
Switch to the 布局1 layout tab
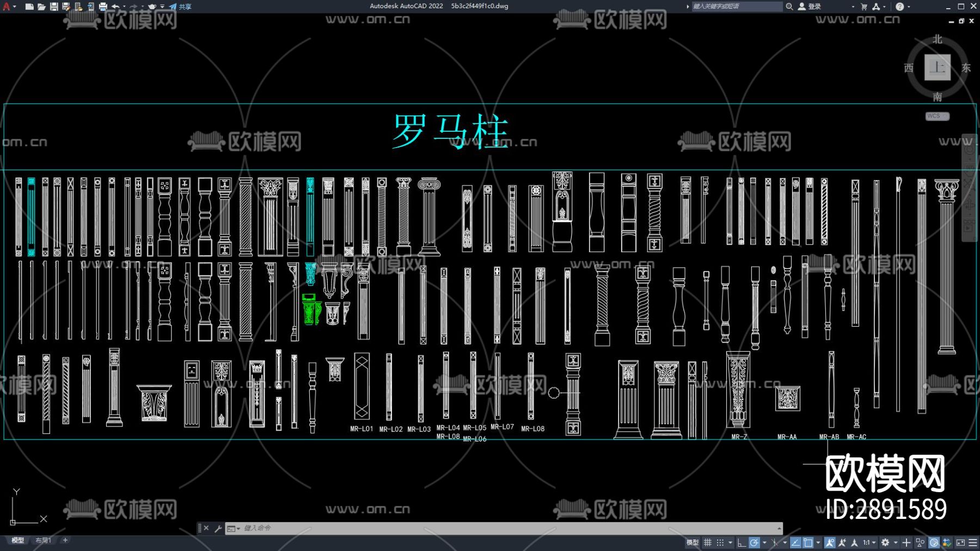coord(43,541)
